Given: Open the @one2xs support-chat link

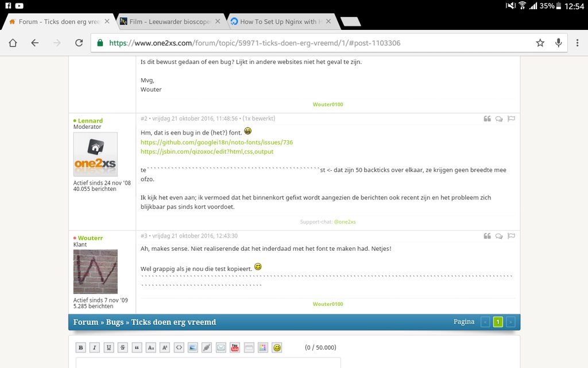Looking at the screenshot, I should (x=345, y=222).
